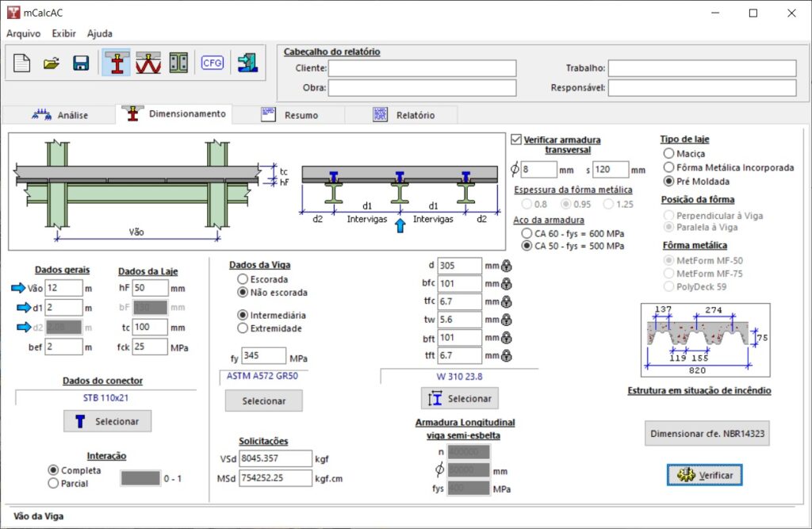
Task: Switch to the Análise tab
Action: point(59,115)
